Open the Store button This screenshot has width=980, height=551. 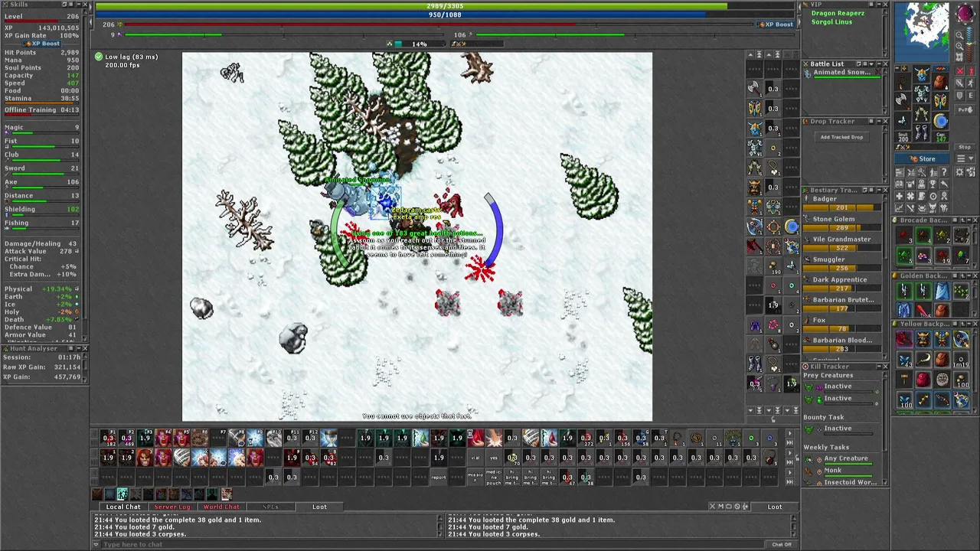click(x=921, y=158)
